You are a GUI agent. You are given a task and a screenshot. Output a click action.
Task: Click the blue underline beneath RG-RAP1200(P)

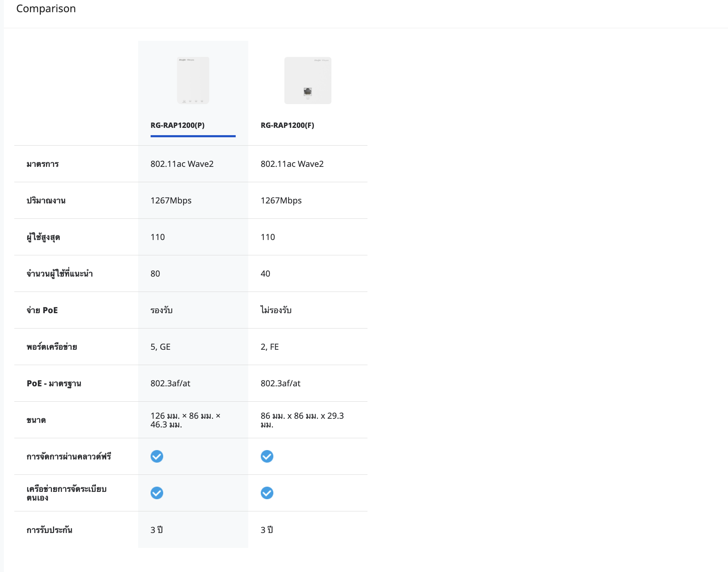tap(193, 136)
